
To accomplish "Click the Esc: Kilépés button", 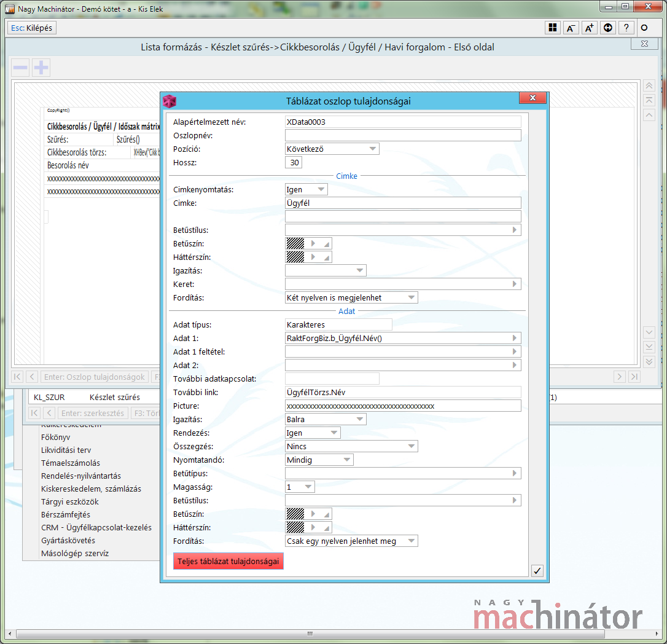I will (x=32, y=28).
